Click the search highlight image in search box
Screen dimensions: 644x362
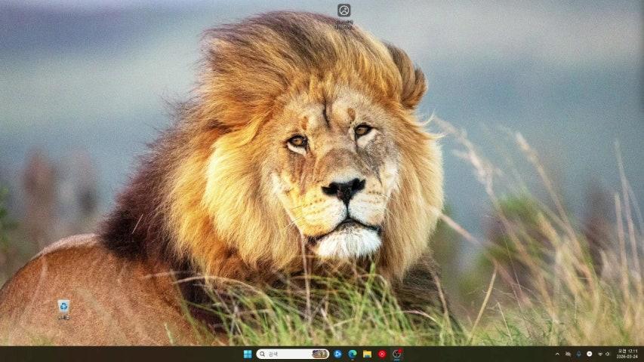[319, 354]
